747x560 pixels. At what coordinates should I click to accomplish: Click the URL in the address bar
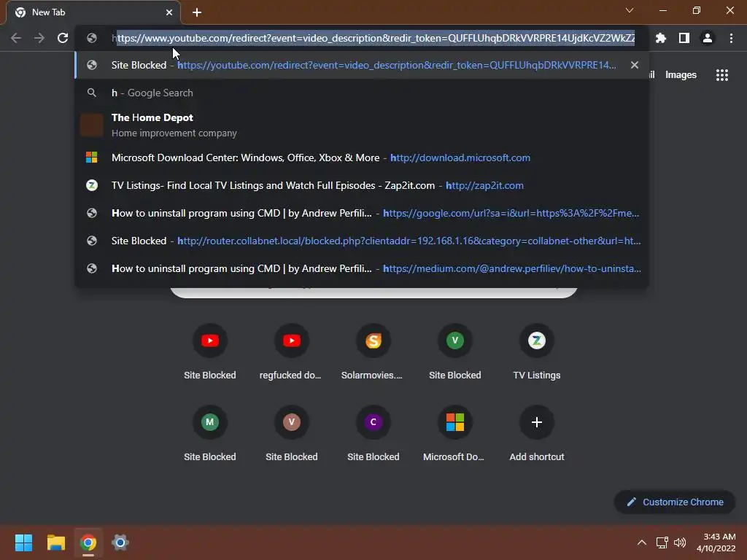pos(373,38)
